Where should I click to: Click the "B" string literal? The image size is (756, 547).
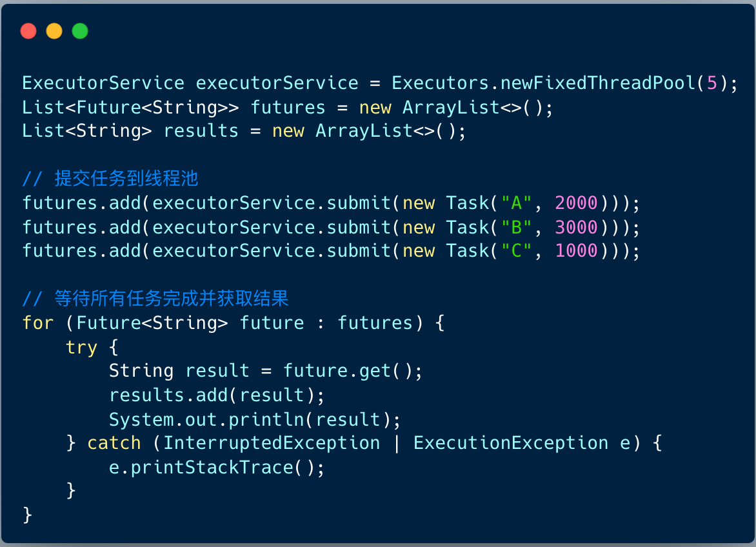coord(516,227)
